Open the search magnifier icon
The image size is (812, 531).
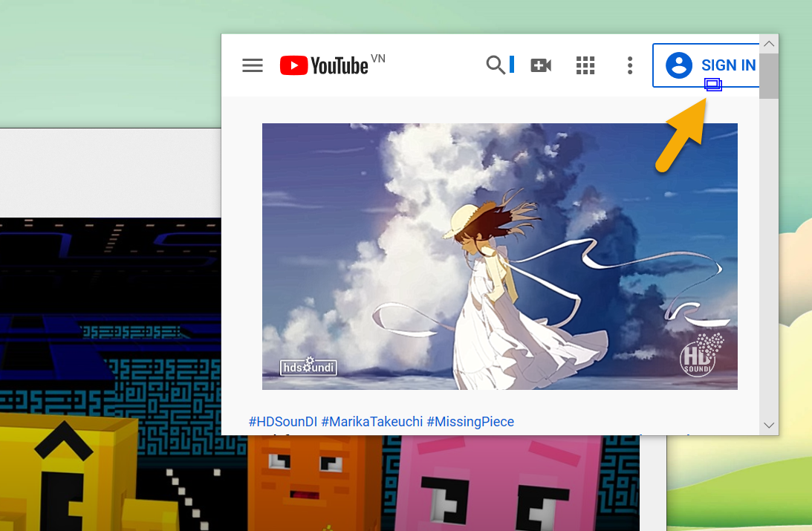pos(496,65)
